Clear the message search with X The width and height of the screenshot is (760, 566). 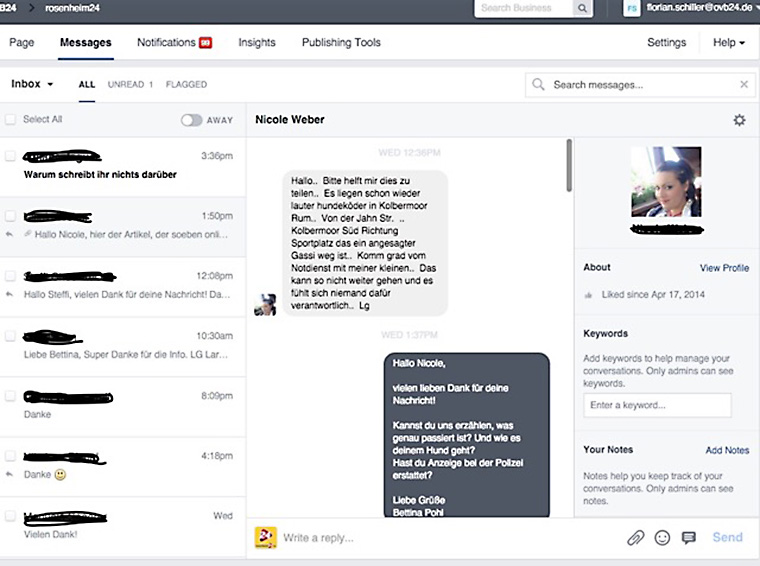[744, 84]
